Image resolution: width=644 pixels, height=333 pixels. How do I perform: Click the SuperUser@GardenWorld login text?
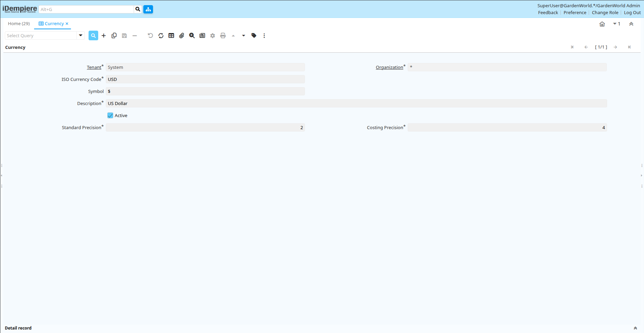click(589, 6)
